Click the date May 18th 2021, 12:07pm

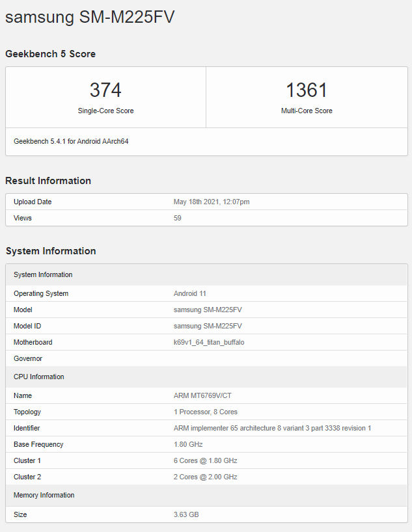[212, 202]
